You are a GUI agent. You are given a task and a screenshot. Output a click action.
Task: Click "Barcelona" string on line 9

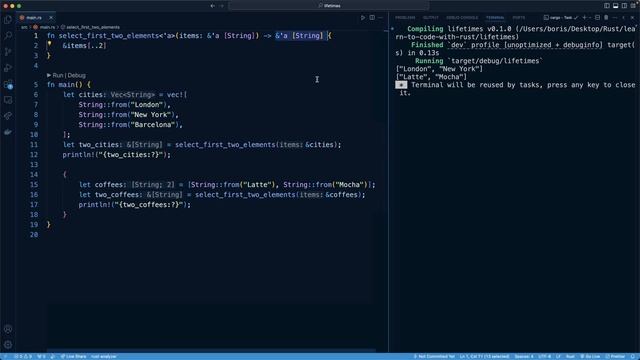pos(153,125)
